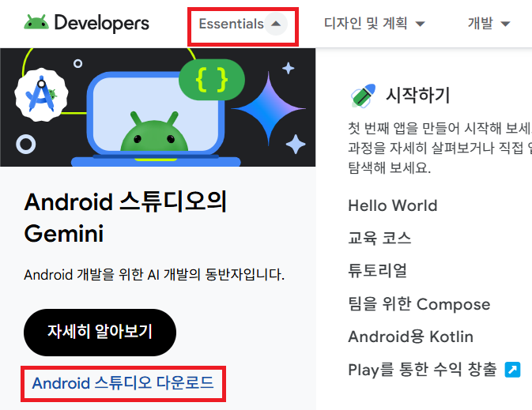Open the 튜토리얼 link
This screenshot has height=410, width=532.
(x=377, y=271)
